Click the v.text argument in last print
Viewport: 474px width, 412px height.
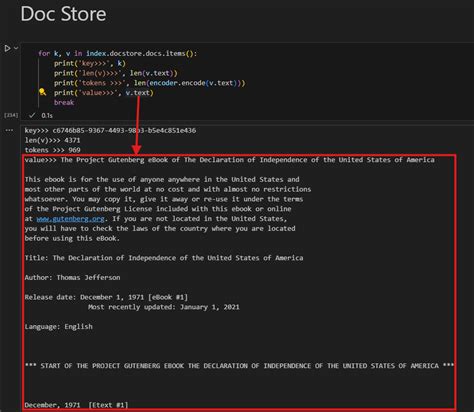coord(138,93)
